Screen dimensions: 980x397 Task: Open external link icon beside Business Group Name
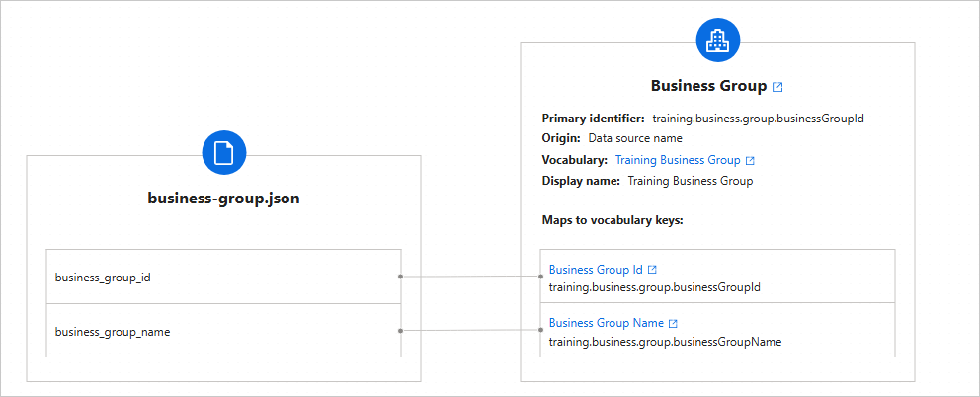673,324
